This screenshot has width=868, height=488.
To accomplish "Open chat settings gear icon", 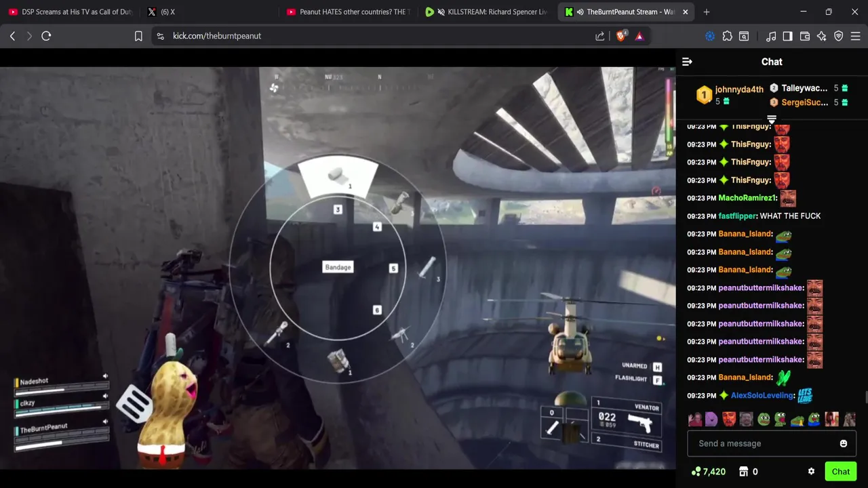I will [x=811, y=472].
